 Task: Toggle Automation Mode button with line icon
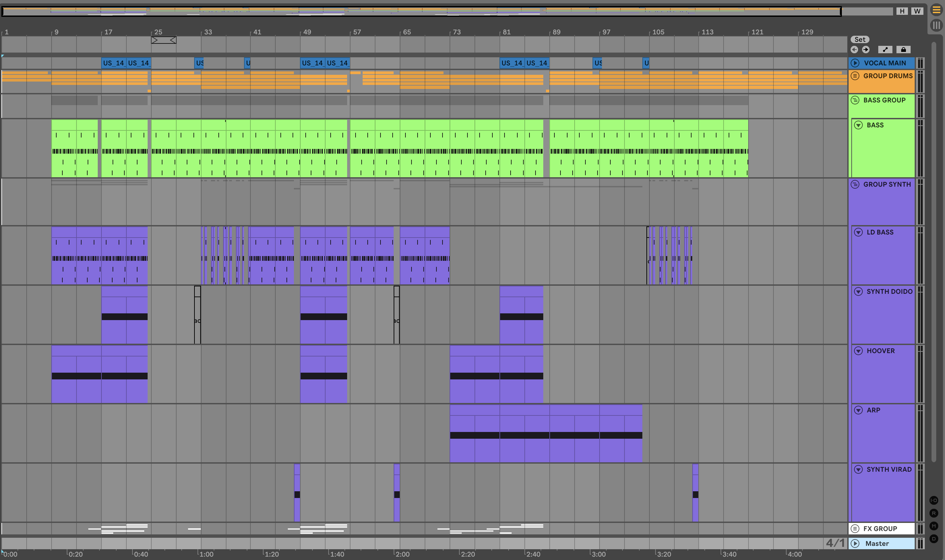[885, 50]
